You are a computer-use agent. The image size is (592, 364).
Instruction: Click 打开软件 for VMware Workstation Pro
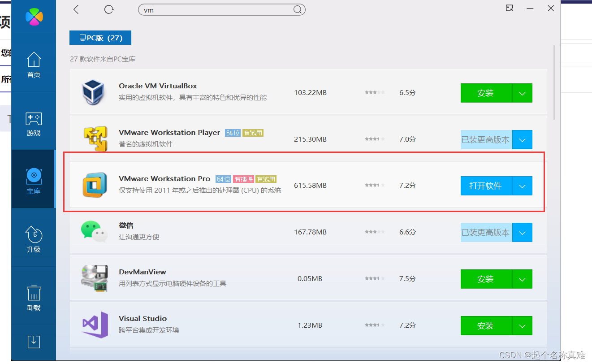pos(486,186)
